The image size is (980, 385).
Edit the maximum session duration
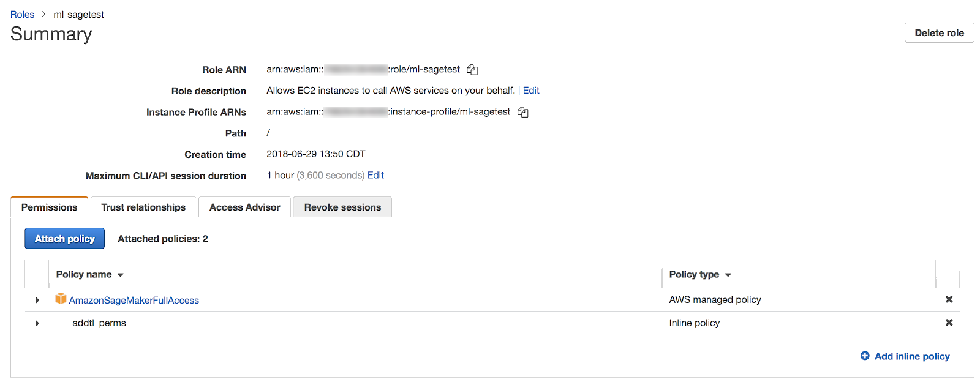375,176
